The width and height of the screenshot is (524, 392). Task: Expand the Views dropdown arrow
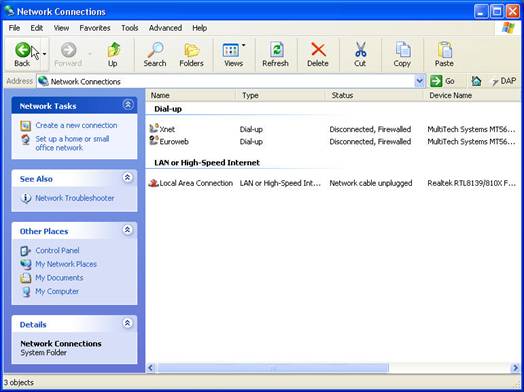pyautogui.click(x=244, y=45)
